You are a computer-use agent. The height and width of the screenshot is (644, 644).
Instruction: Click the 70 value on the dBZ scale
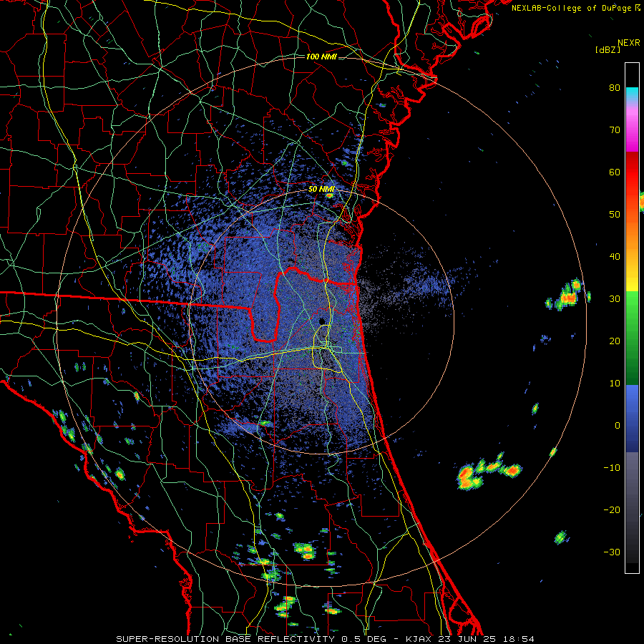coord(615,130)
